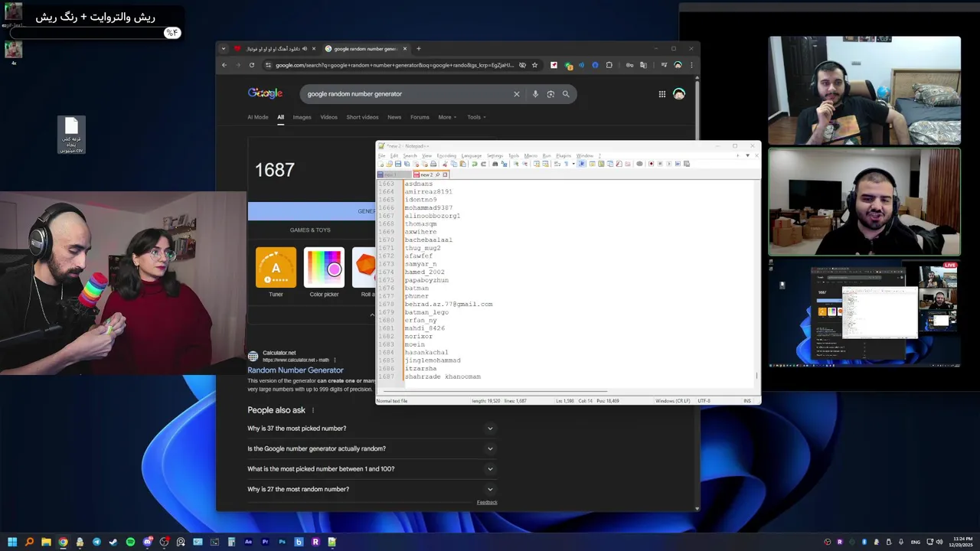Switch to AI Mode in Google
The width and height of the screenshot is (980, 551).
(x=258, y=117)
